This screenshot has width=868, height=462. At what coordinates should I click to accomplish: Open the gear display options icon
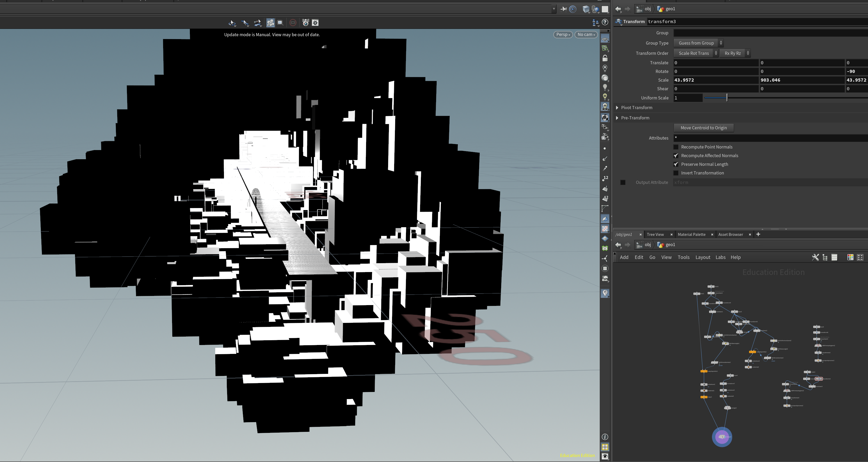point(315,23)
